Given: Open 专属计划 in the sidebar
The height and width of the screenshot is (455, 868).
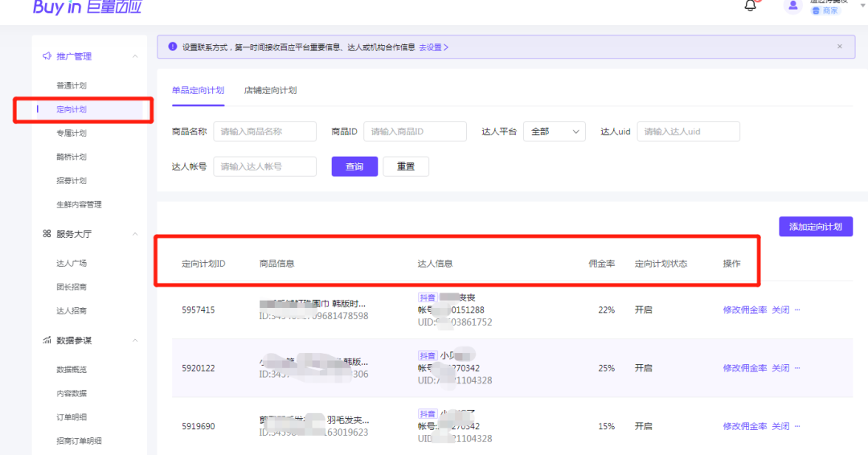Looking at the screenshot, I should pyautogui.click(x=72, y=133).
